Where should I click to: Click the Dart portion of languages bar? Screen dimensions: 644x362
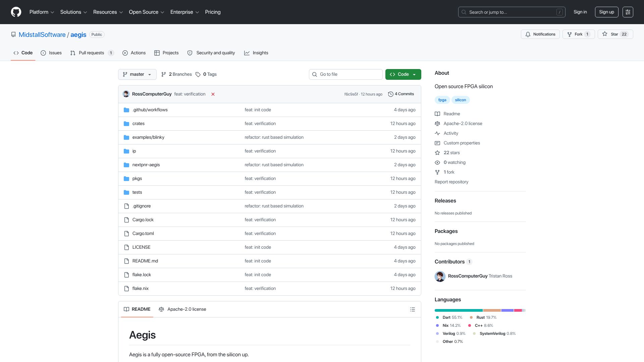pyautogui.click(x=459, y=310)
